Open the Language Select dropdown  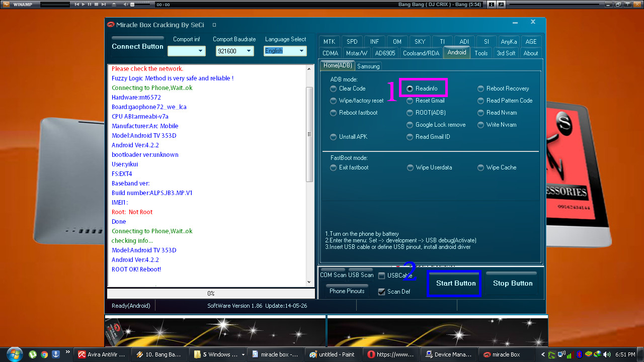pos(285,51)
